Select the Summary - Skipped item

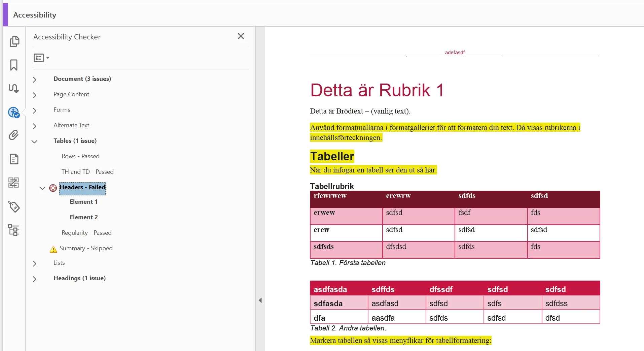pyautogui.click(x=86, y=248)
